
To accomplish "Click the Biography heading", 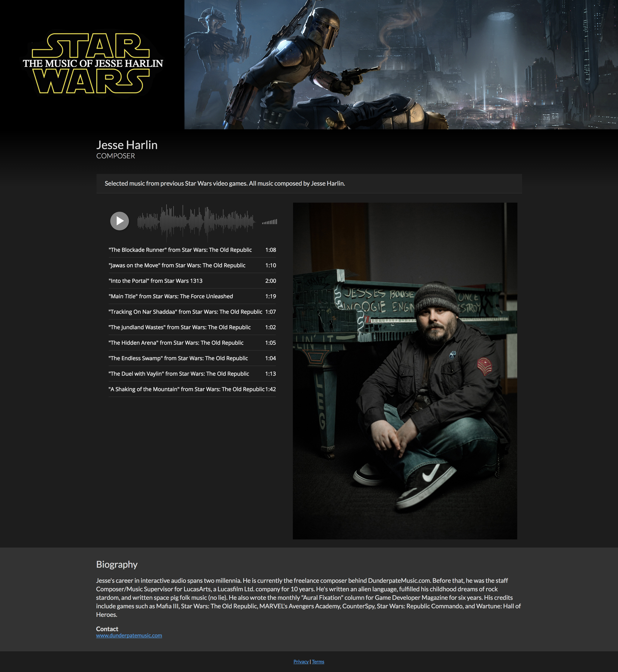I will [117, 564].
